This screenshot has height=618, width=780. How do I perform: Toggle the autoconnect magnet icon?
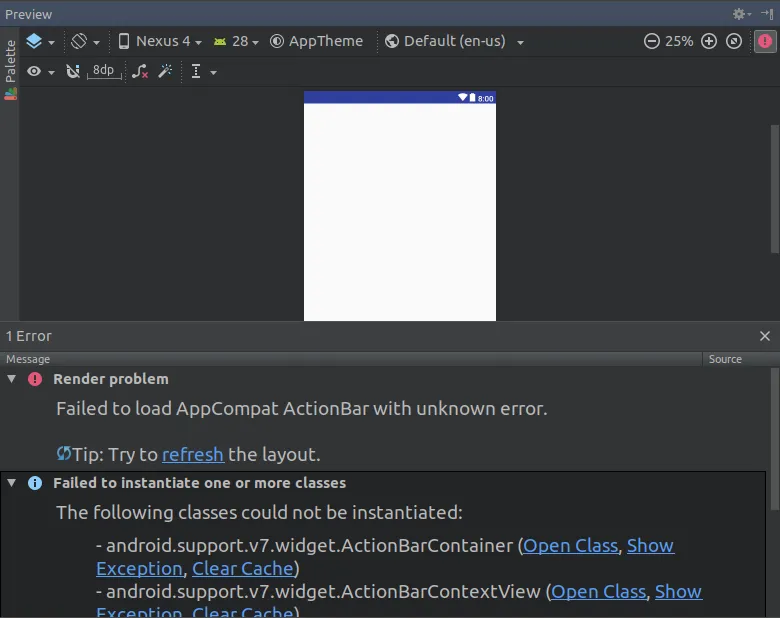73,72
